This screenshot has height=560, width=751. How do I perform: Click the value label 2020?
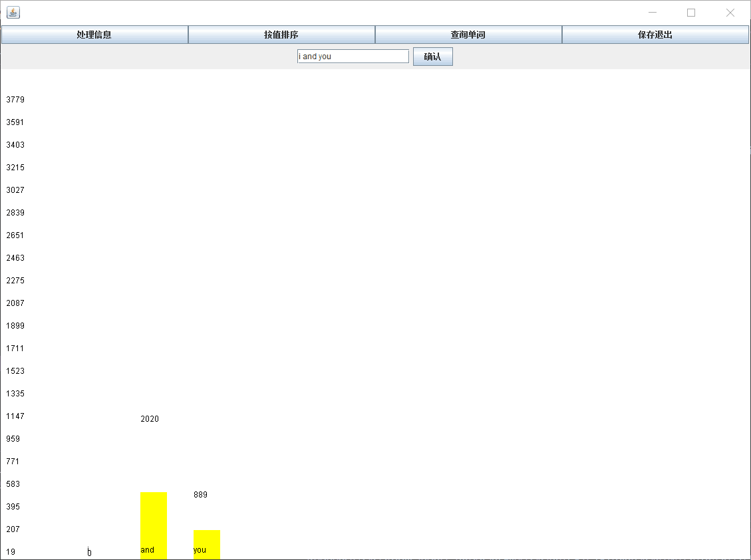pos(150,419)
